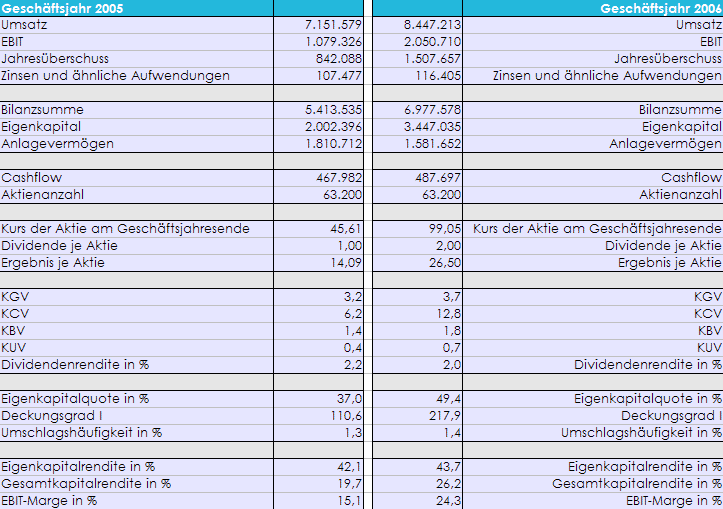The image size is (723, 509).
Task: Select the left Bilanzsumme row label
Action: pyautogui.click(x=42, y=110)
